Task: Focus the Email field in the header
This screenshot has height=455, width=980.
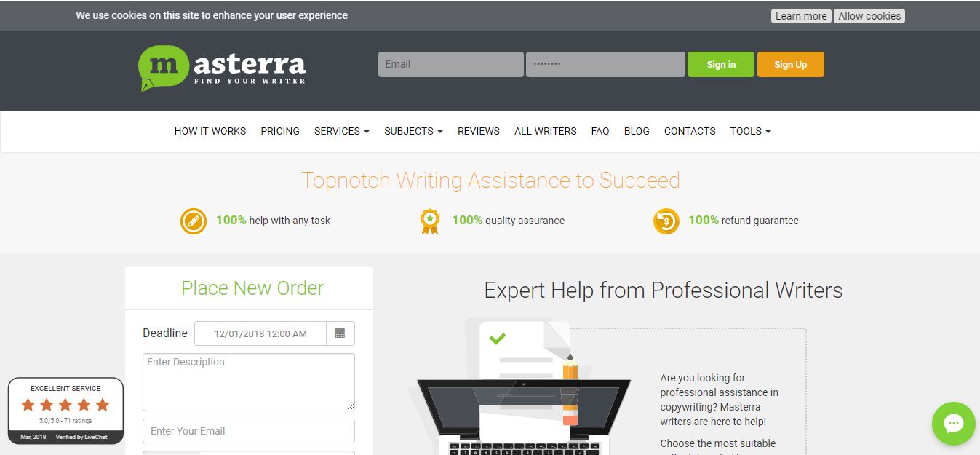Action: [450, 64]
